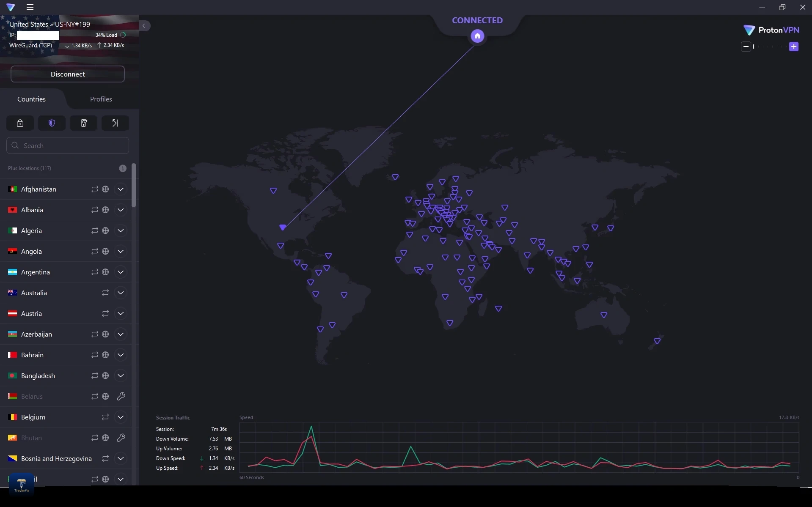Collapse the sidebar with the arrow
Screen dimensions: 812x507
click(144, 26)
